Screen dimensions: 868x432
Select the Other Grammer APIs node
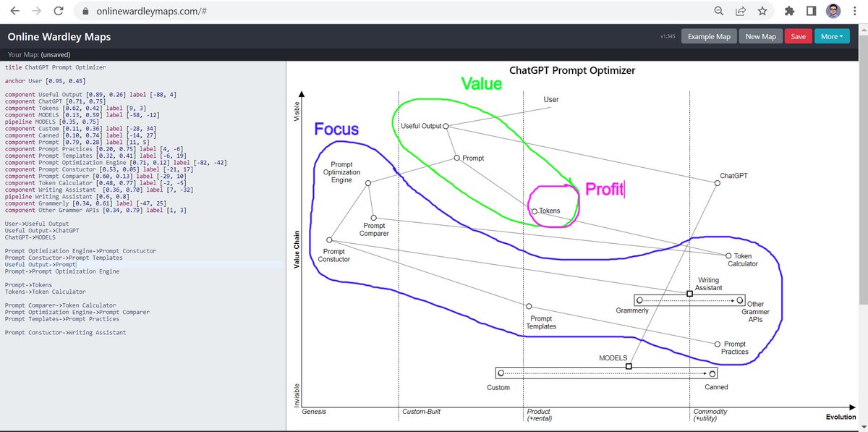click(x=740, y=300)
